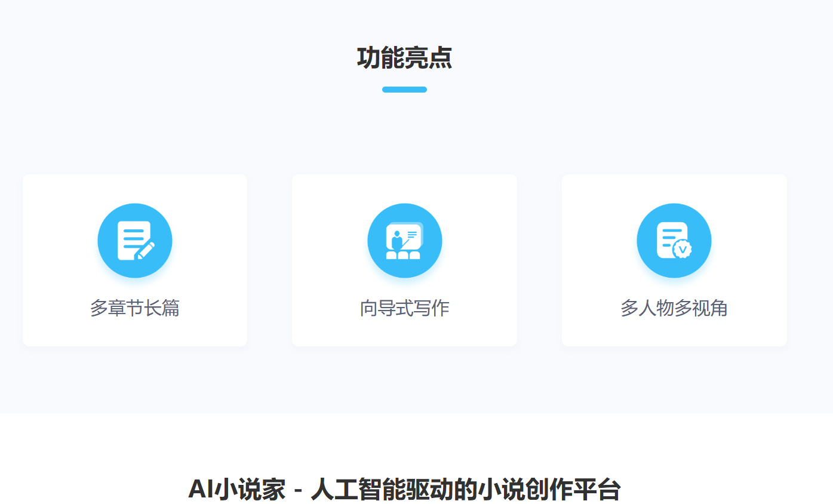Select the 多章节长篇 label
The width and height of the screenshot is (833, 504).
click(x=135, y=308)
